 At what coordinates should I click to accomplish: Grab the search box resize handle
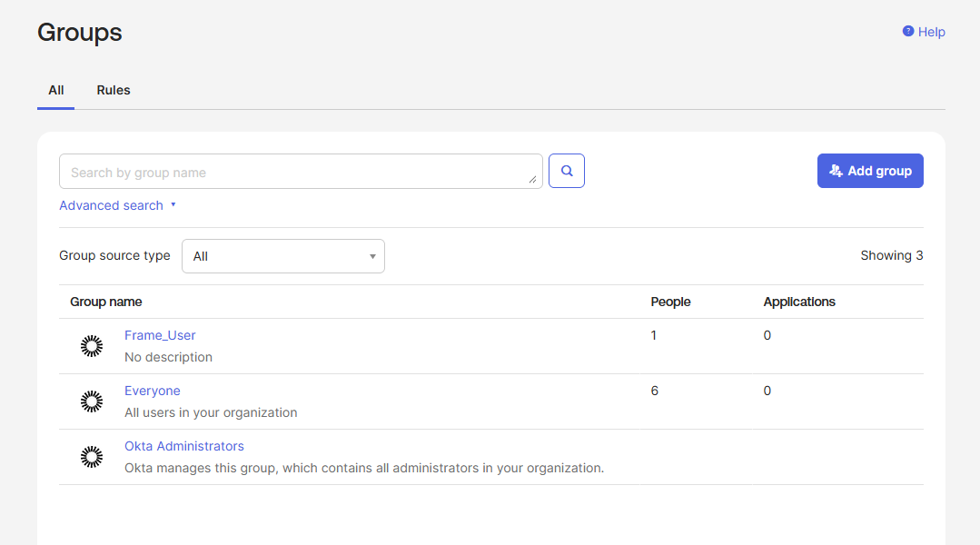coord(532,179)
